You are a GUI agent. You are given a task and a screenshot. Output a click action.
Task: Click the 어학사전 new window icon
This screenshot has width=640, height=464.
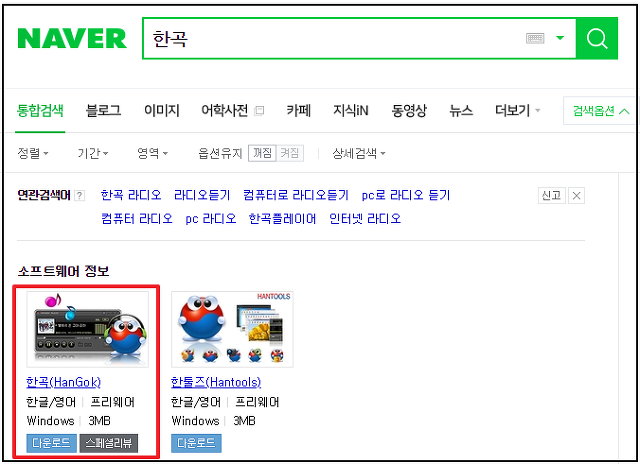coord(259,111)
